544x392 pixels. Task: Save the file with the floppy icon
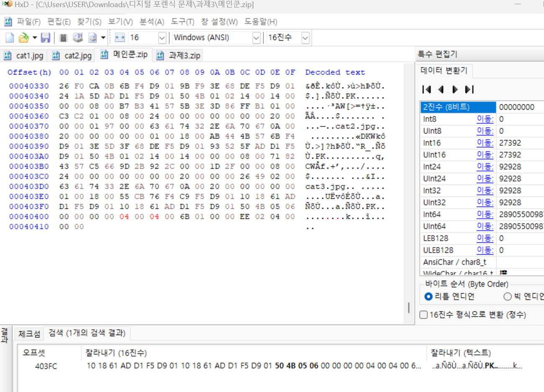point(46,38)
